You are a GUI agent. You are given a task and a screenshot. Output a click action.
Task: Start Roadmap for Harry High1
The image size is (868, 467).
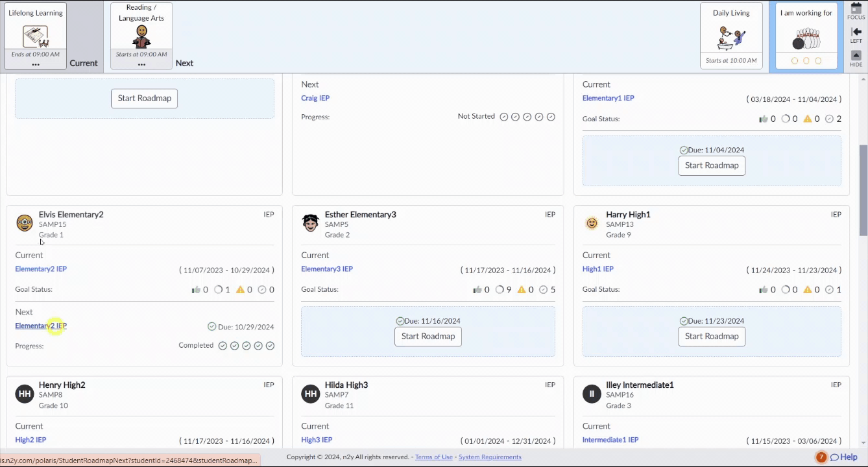(x=712, y=337)
